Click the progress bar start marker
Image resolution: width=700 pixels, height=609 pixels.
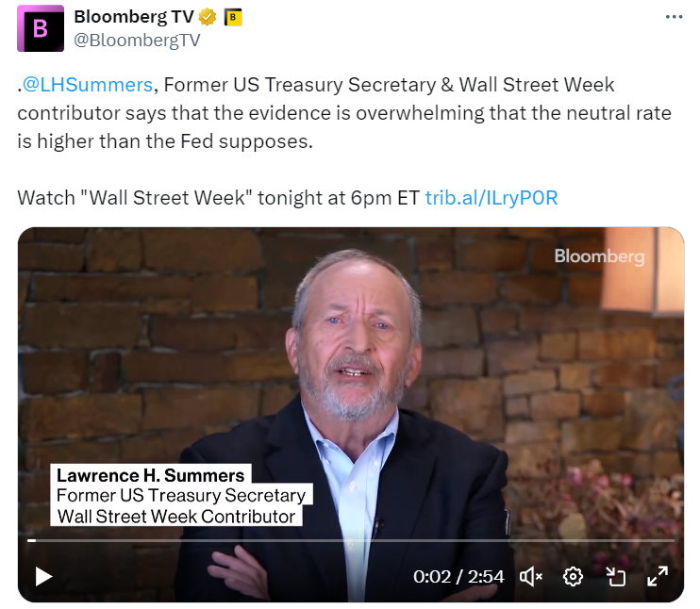32,541
